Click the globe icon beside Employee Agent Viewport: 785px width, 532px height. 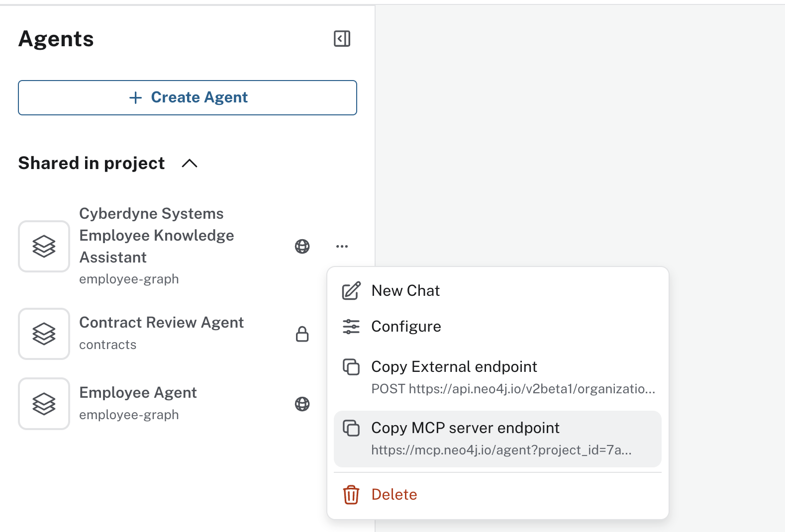coord(302,404)
